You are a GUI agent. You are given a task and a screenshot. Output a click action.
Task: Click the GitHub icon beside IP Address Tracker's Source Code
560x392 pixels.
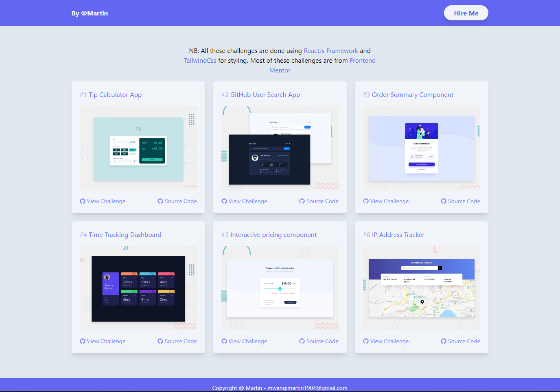point(443,341)
